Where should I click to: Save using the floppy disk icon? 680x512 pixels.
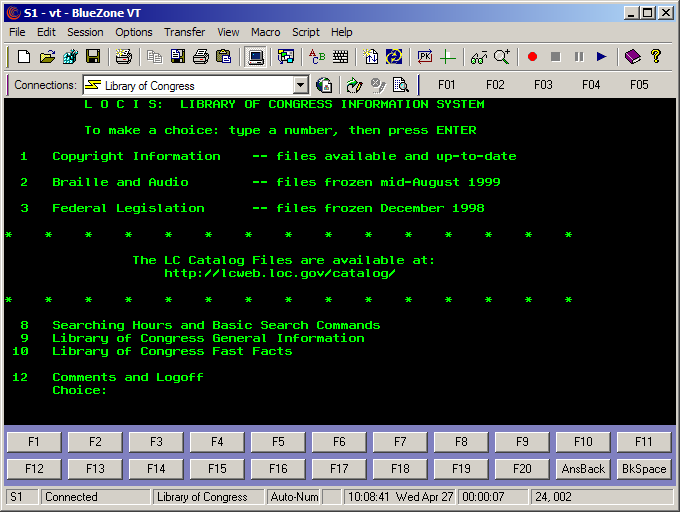click(92, 57)
